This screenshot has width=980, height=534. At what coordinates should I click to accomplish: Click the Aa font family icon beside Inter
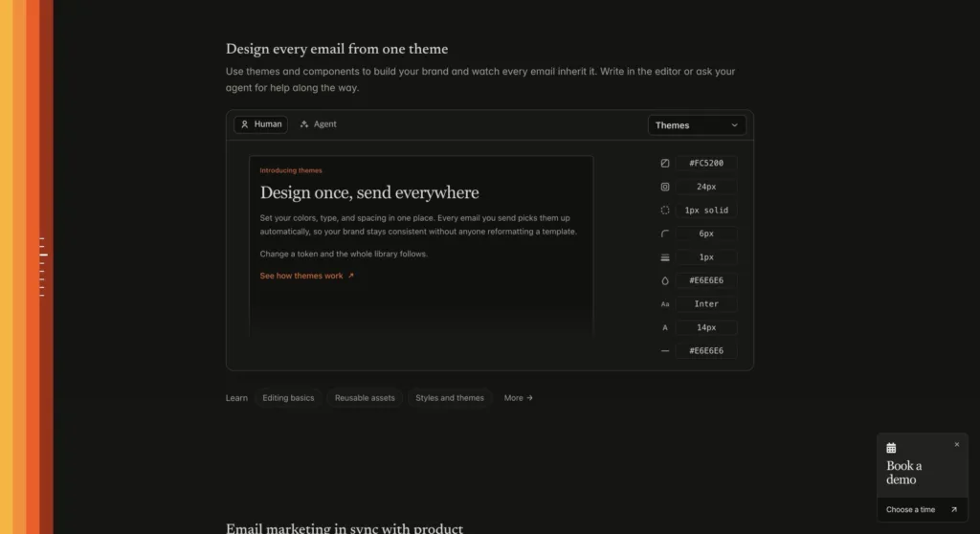[665, 304]
